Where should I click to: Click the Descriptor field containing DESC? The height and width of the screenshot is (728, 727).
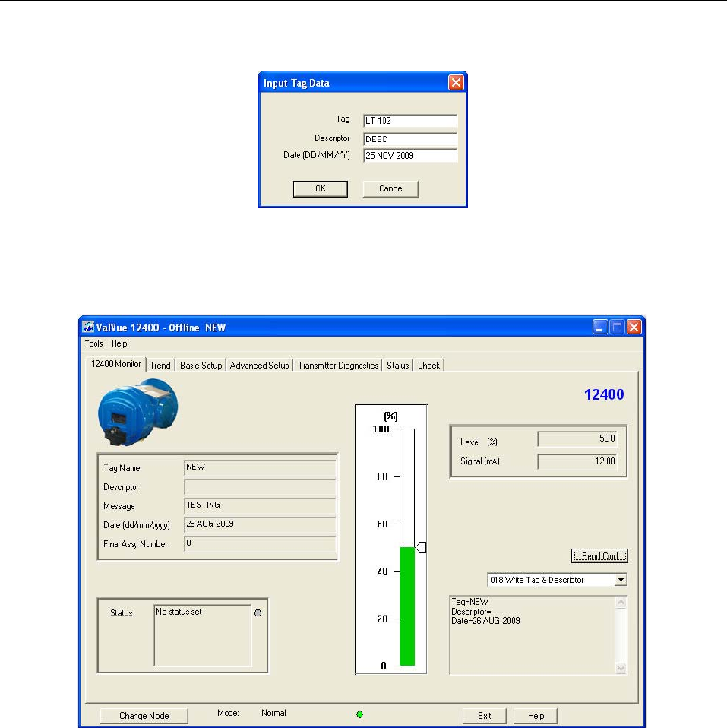click(410, 139)
